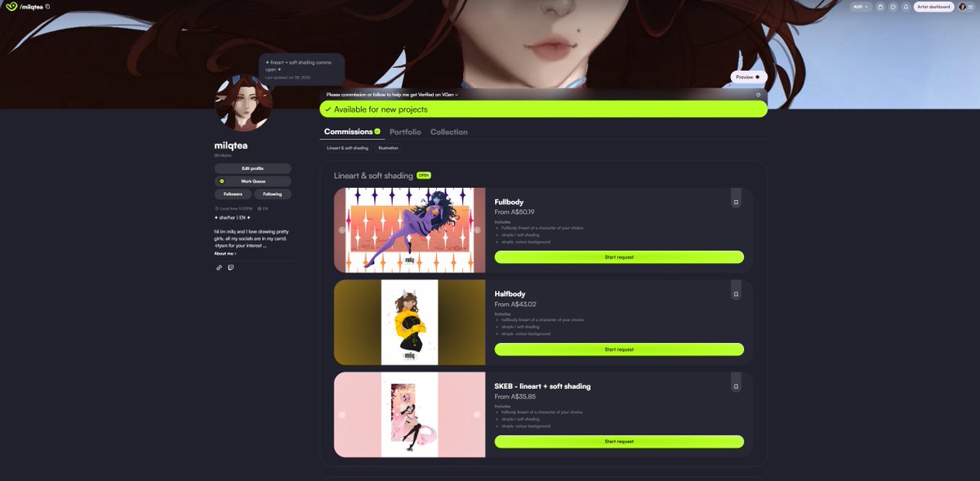Click the Local time label in sidebar
Viewport: 980px width, 481px height.
coord(234,208)
